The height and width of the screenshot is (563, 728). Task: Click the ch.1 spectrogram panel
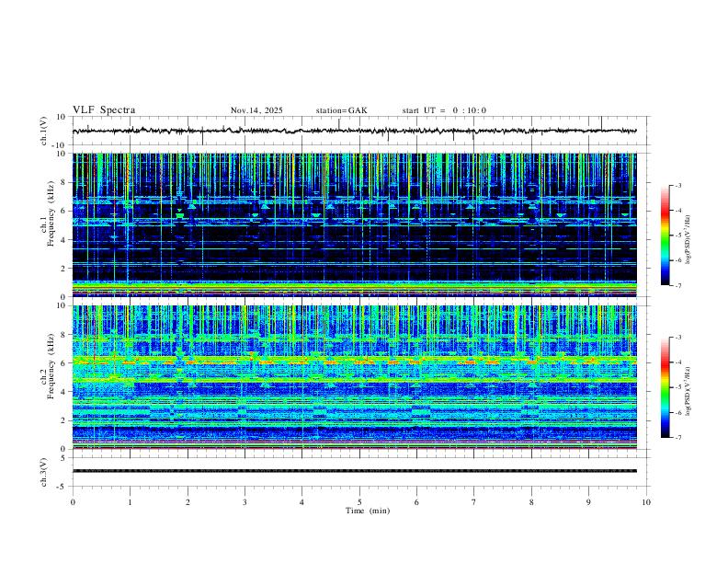tap(354, 224)
